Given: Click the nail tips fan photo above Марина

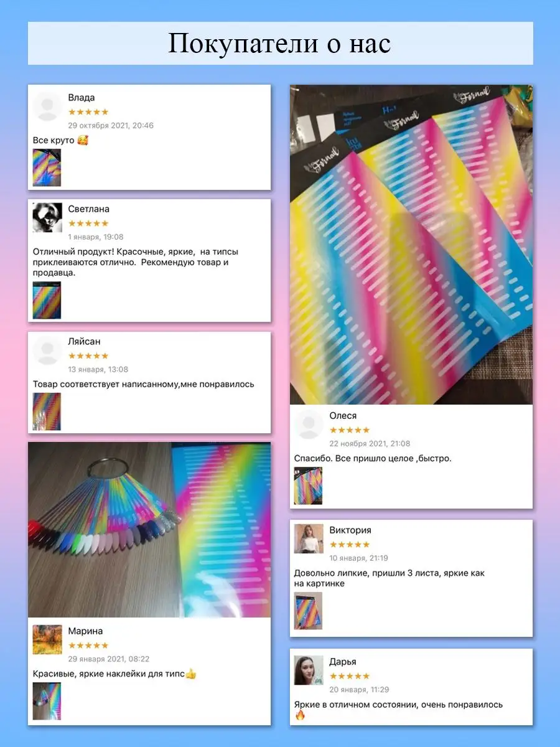Looking at the screenshot, I should 149,530.
